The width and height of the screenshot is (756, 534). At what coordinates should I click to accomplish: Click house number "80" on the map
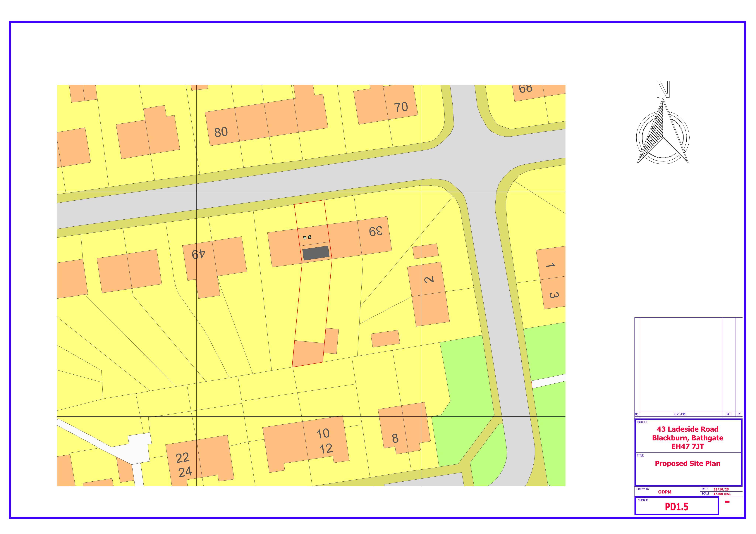click(x=221, y=132)
